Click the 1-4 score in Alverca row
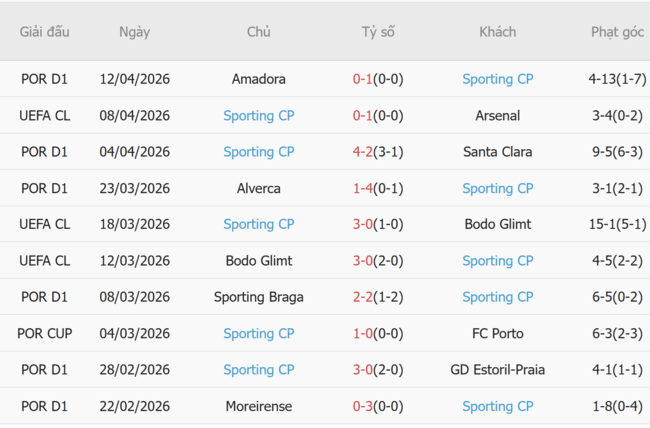The width and height of the screenshot is (650, 428). pyautogui.click(x=364, y=188)
